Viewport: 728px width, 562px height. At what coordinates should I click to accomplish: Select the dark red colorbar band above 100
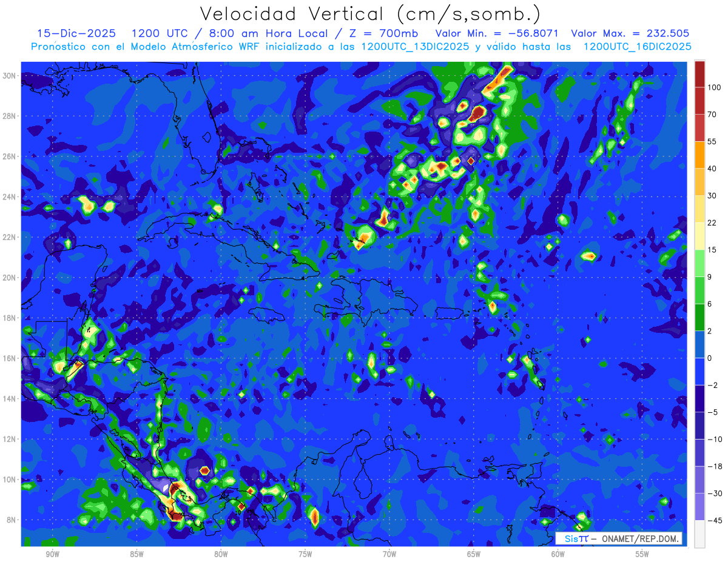pos(699,74)
